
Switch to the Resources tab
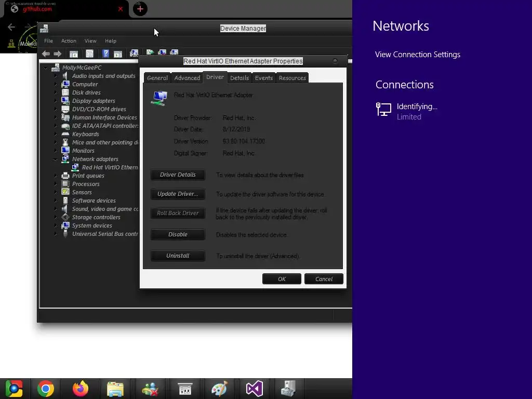coord(292,78)
